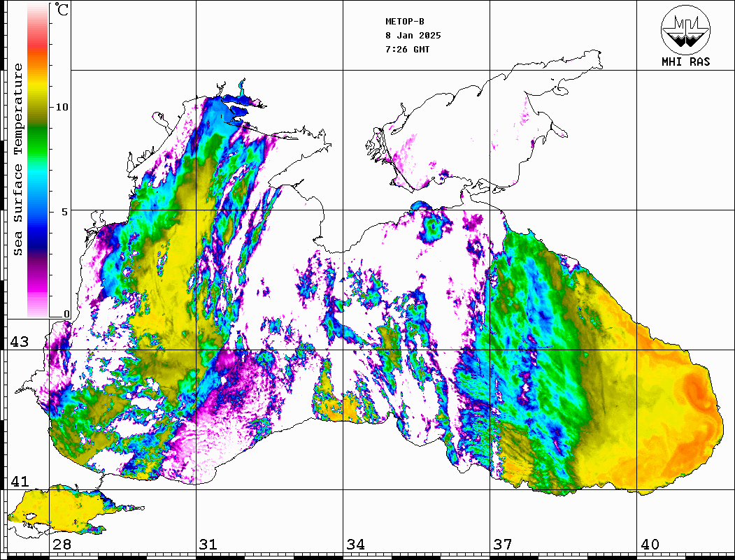Click the 7:26 GMT timestamp
The height and width of the screenshot is (560, 735).
coord(408,50)
